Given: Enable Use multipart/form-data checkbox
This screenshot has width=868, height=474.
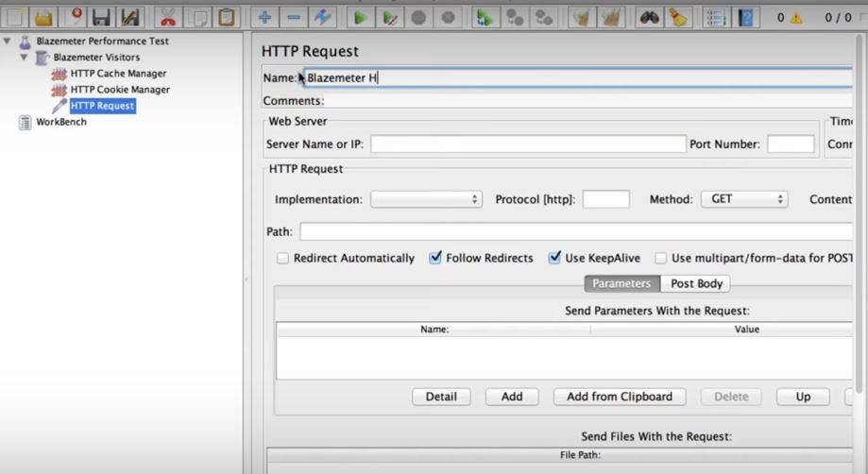Looking at the screenshot, I should (x=660, y=259).
